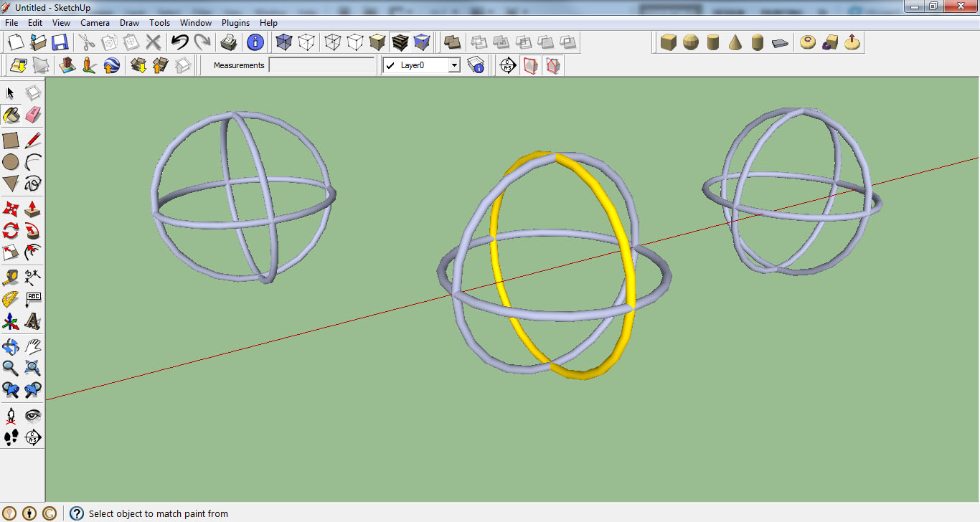Open the Camera menu
Viewport: 980px width, 522px height.
coord(95,23)
